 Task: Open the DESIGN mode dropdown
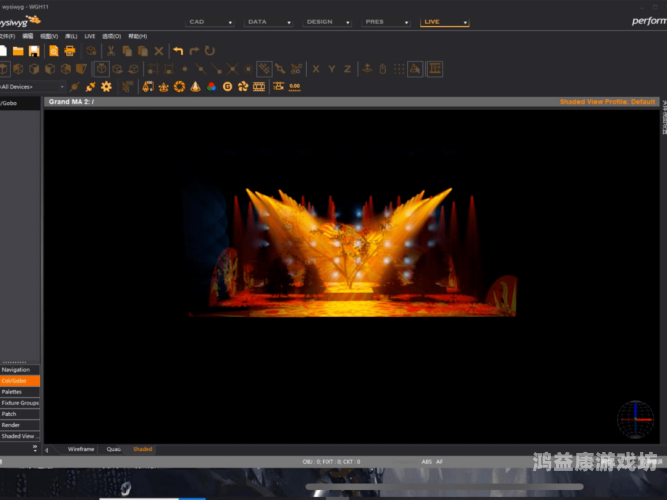[x=325, y=21]
